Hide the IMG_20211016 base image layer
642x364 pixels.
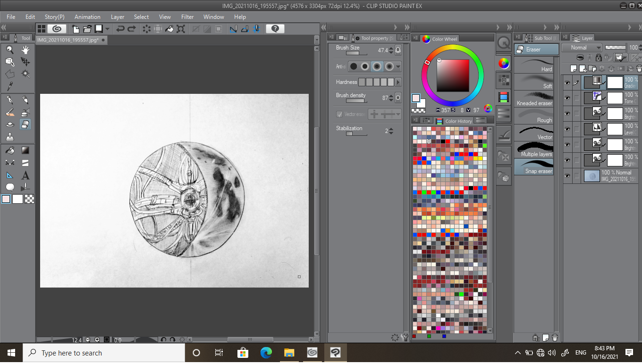click(567, 176)
